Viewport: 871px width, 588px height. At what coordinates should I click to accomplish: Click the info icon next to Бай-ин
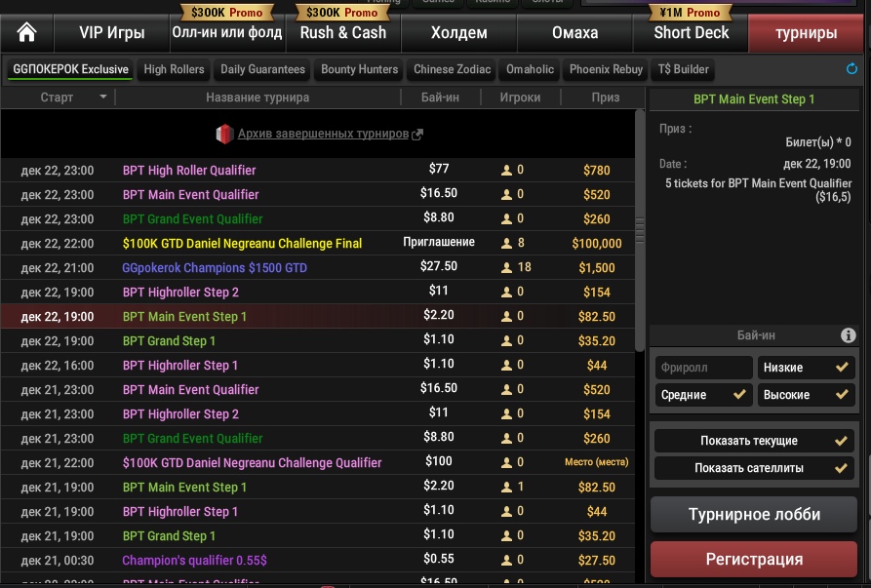[849, 335]
